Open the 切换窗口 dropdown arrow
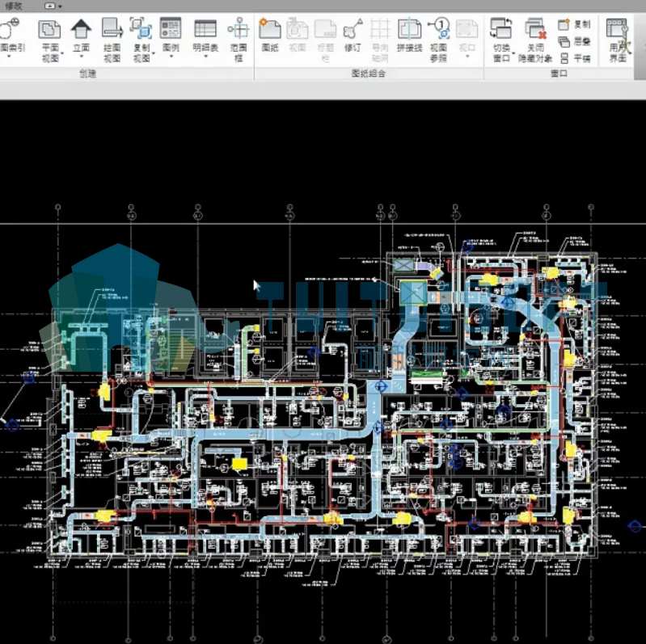646x644 pixels. point(513,53)
